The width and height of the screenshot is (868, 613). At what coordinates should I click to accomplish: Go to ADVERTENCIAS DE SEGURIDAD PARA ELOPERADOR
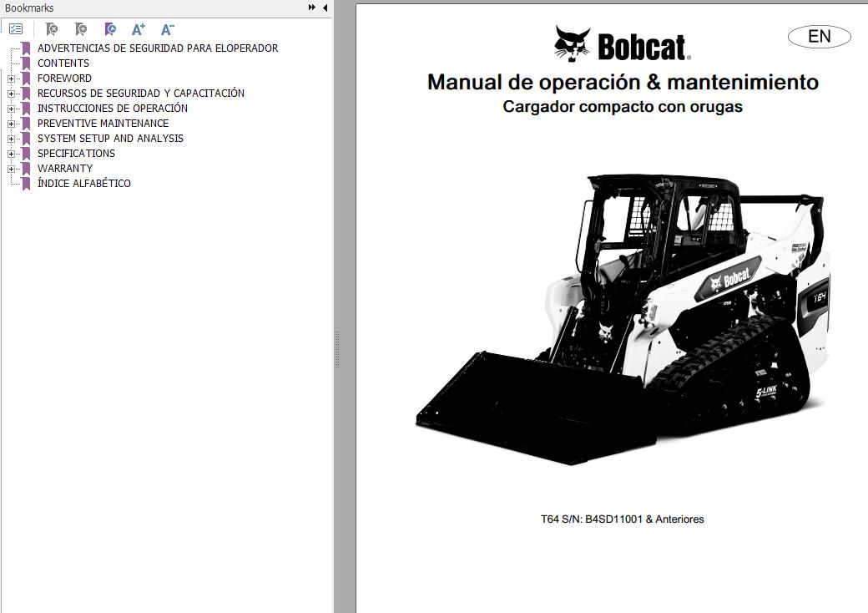[x=158, y=48]
